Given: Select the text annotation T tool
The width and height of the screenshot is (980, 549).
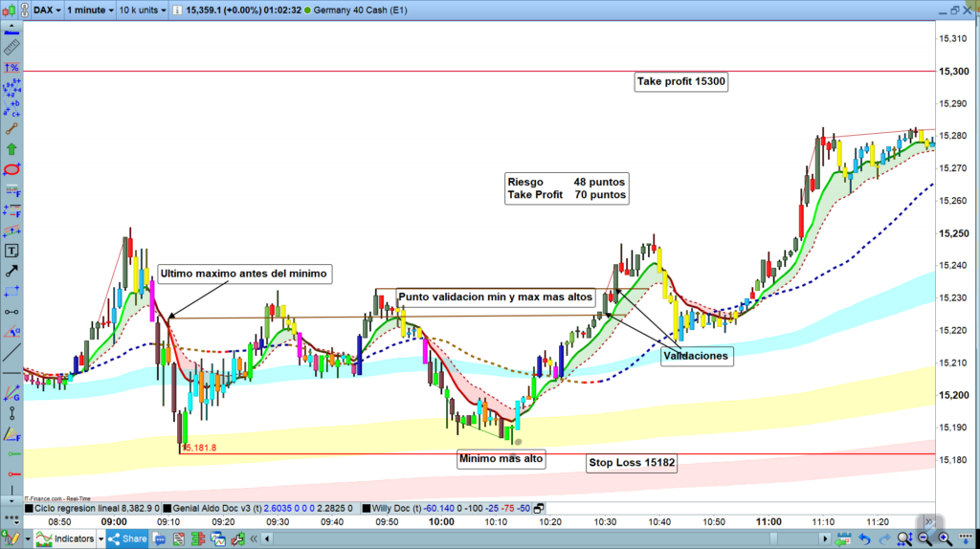Looking at the screenshot, I should pyautogui.click(x=11, y=251).
